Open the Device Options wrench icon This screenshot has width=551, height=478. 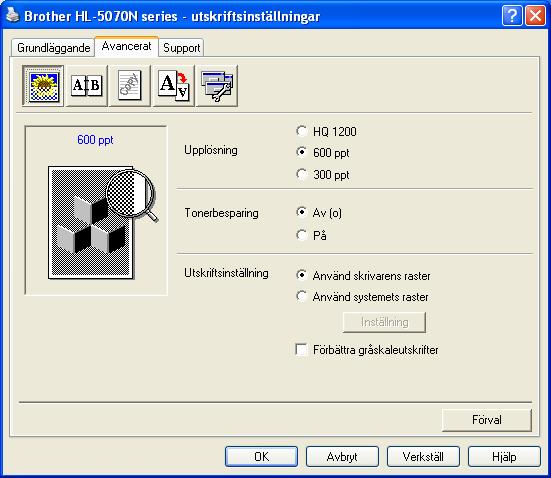[x=217, y=85]
